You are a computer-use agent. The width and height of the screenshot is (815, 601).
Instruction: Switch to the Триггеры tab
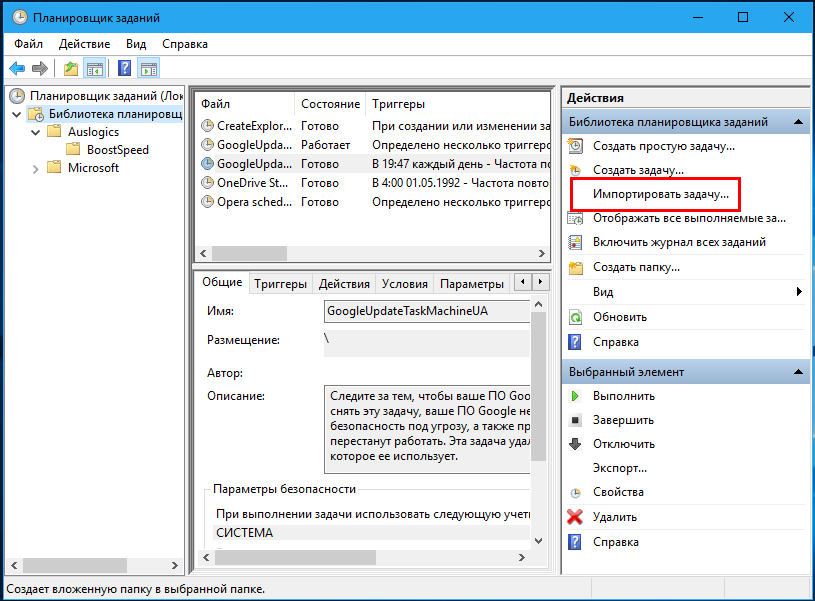point(280,284)
